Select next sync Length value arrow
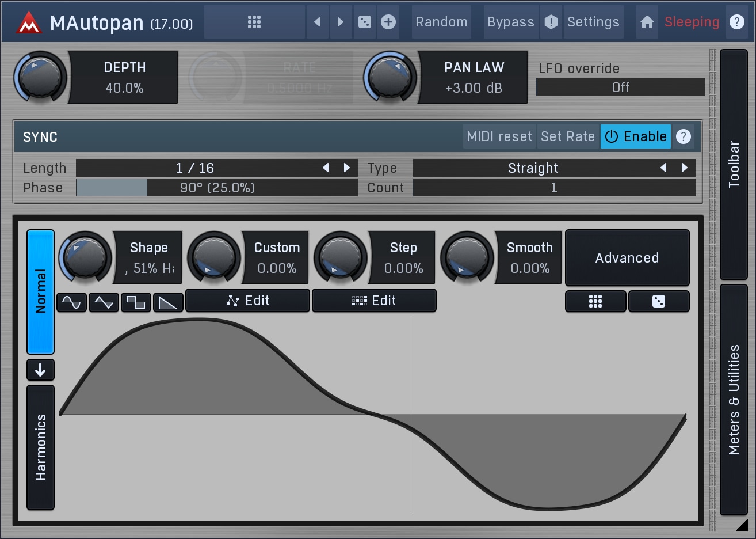The image size is (756, 539). pos(347,168)
